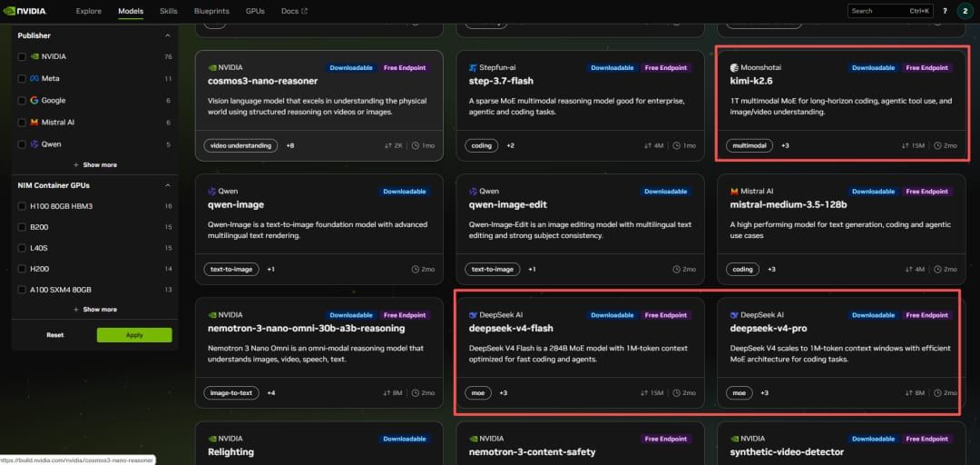980x465 pixels.
Task: Open the kimi-k2.6 model title
Action: (x=752, y=81)
